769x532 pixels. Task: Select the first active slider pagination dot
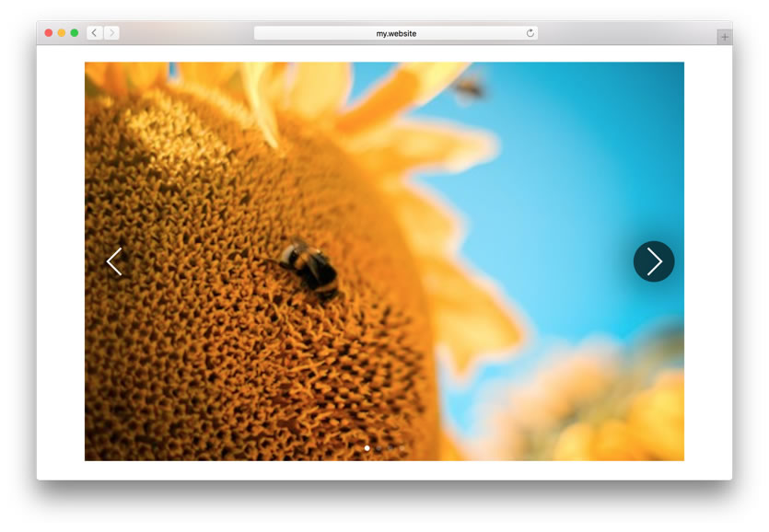click(x=367, y=447)
